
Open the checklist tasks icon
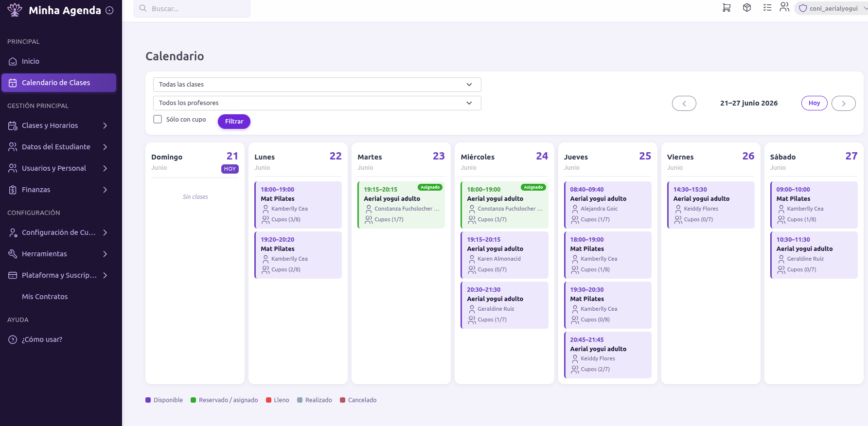[767, 8]
